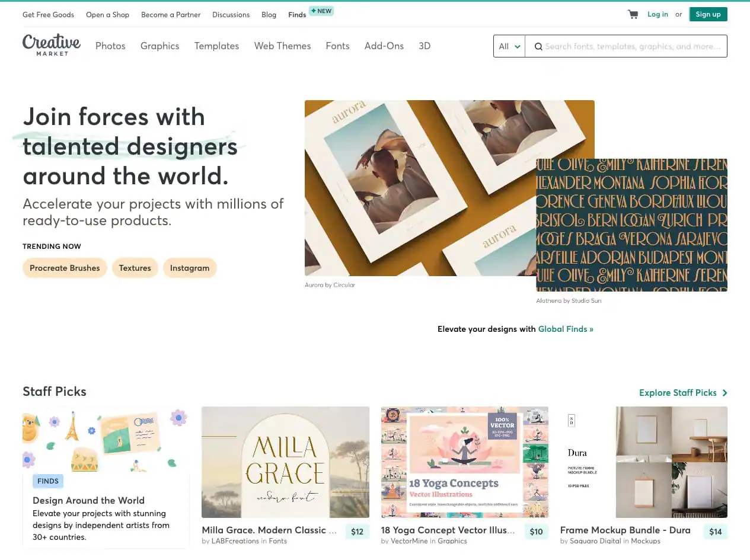Click the Milla Grace. Modern Classic title
Viewport: 750px width, 560px height.
tap(269, 530)
